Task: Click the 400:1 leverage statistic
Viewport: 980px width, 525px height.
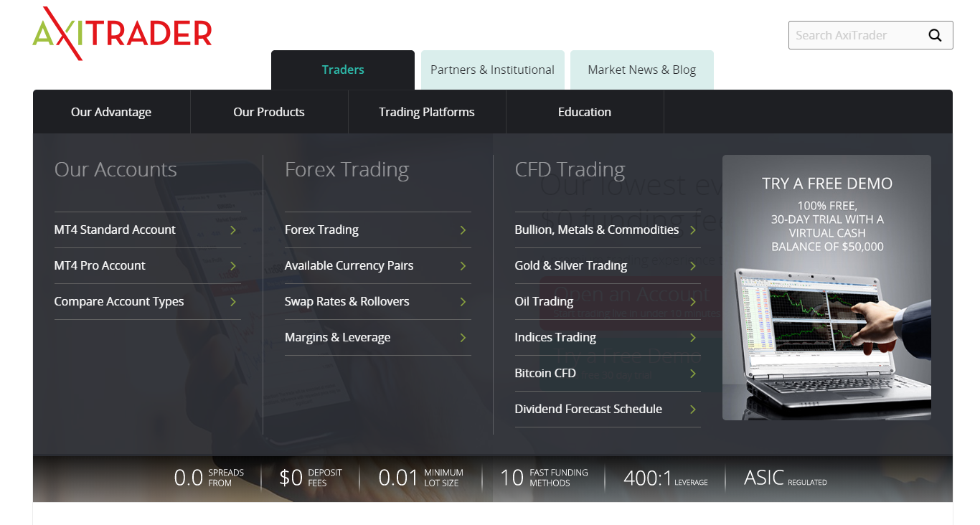Action: click(666, 478)
